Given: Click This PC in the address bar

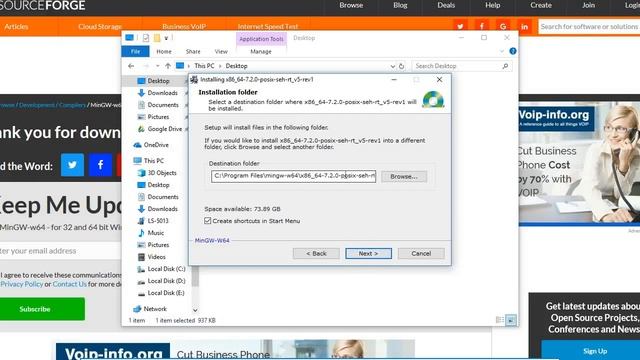Looking at the screenshot, I should tap(204, 66).
